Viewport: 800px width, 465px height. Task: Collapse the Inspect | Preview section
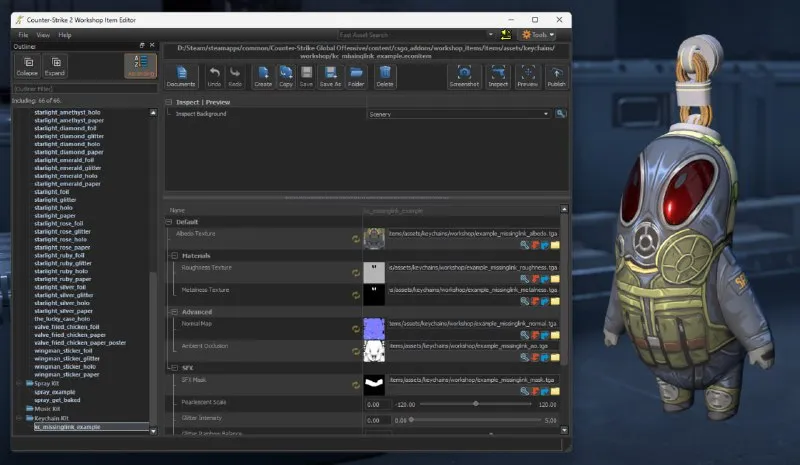pyautogui.click(x=168, y=102)
